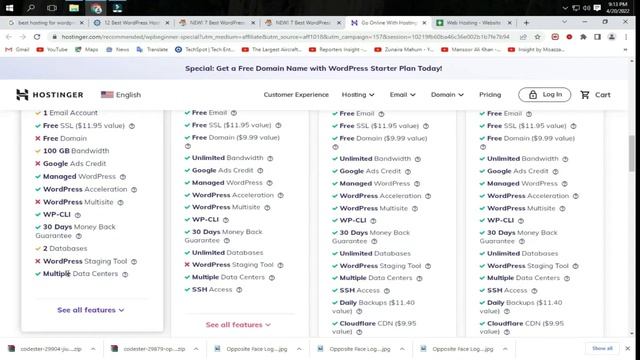Screen dimensions: 640x360
Task: Open options for codester-29879 zip download
Action: pos(196,349)
